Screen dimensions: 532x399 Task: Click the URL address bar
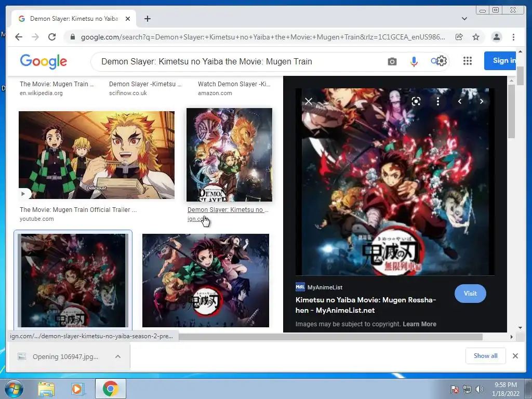point(262,37)
